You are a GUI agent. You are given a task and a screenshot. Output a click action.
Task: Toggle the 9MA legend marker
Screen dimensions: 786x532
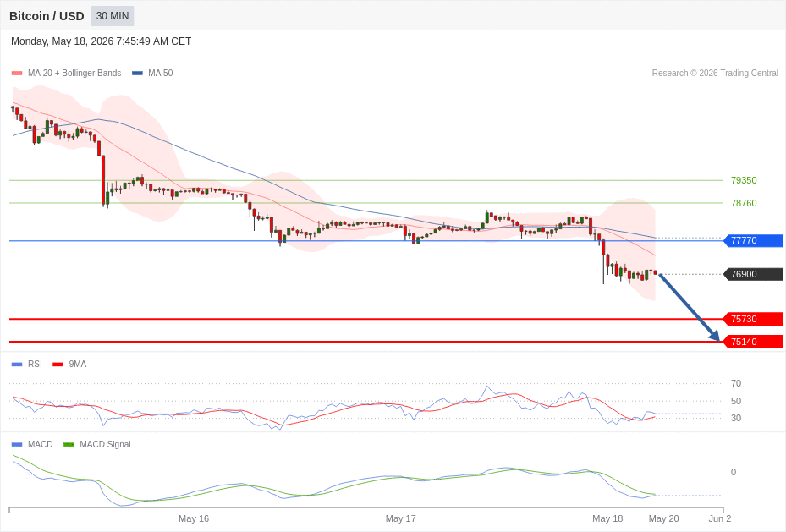pyautogui.click(x=58, y=365)
